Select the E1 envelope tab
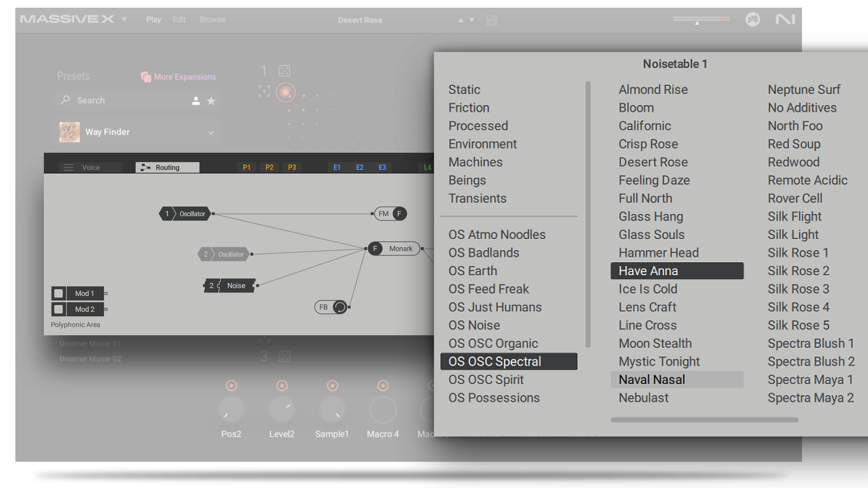868x488 pixels. [x=337, y=167]
